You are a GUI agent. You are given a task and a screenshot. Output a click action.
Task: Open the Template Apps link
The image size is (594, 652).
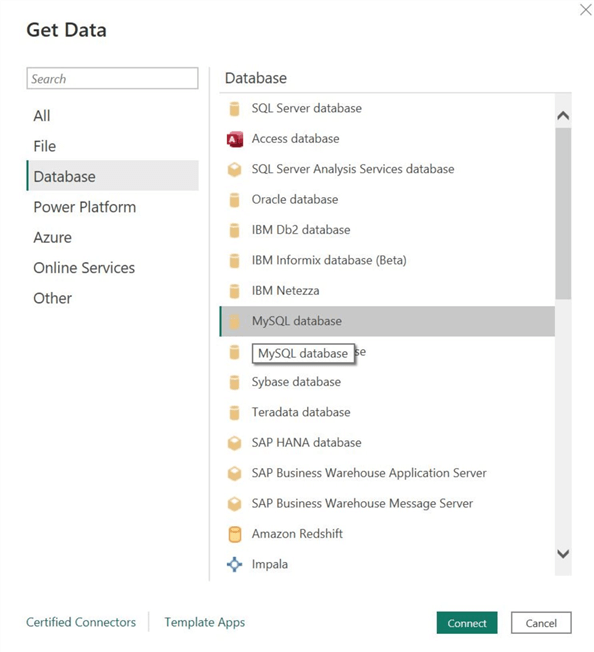click(205, 622)
